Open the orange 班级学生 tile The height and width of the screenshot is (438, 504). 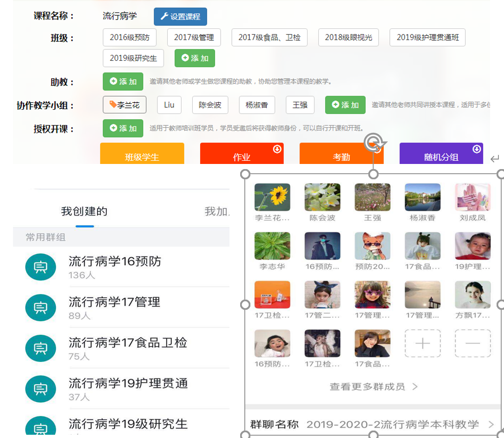(x=142, y=156)
